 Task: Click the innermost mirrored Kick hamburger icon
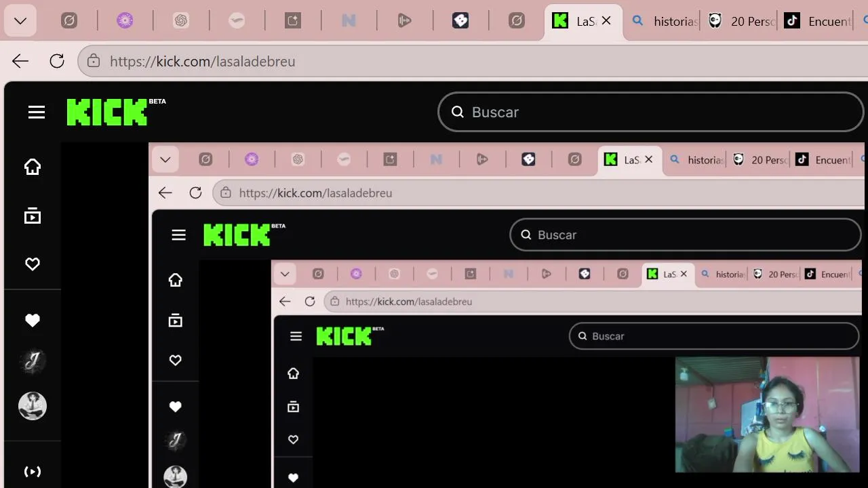click(x=296, y=336)
